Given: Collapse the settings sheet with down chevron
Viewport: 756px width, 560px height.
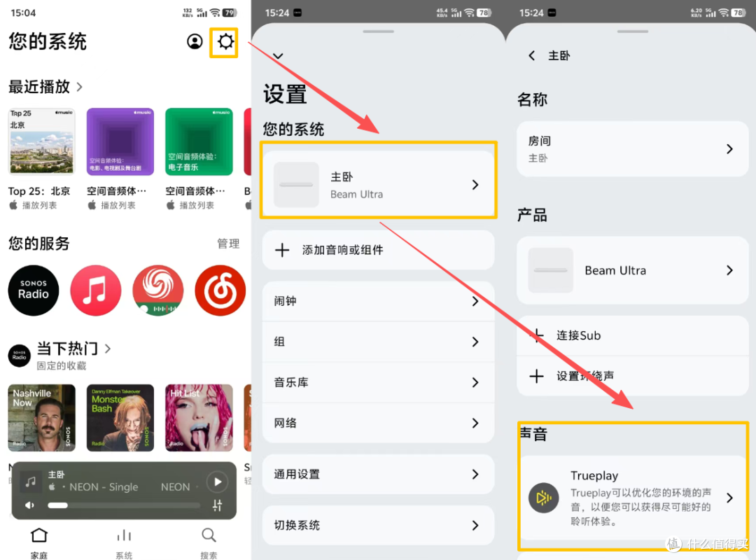Looking at the screenshot, I should [278, 56].
